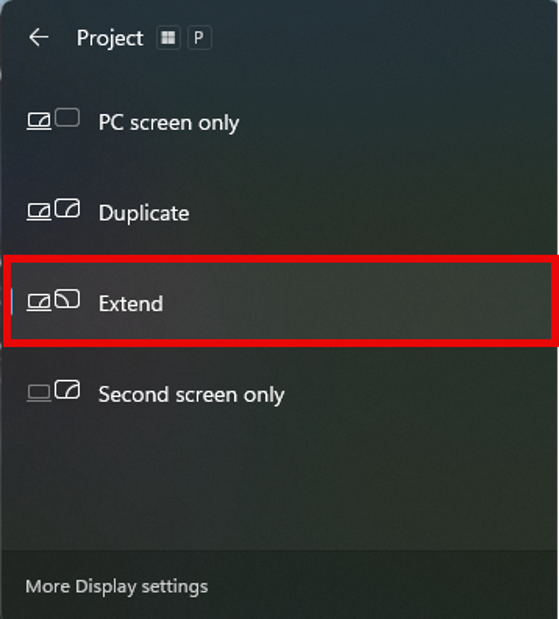Viewport: 559px width, 619px height.
Task: Click the Windows logo key badge
Action: pyautogui.click(x=169, y=38)
